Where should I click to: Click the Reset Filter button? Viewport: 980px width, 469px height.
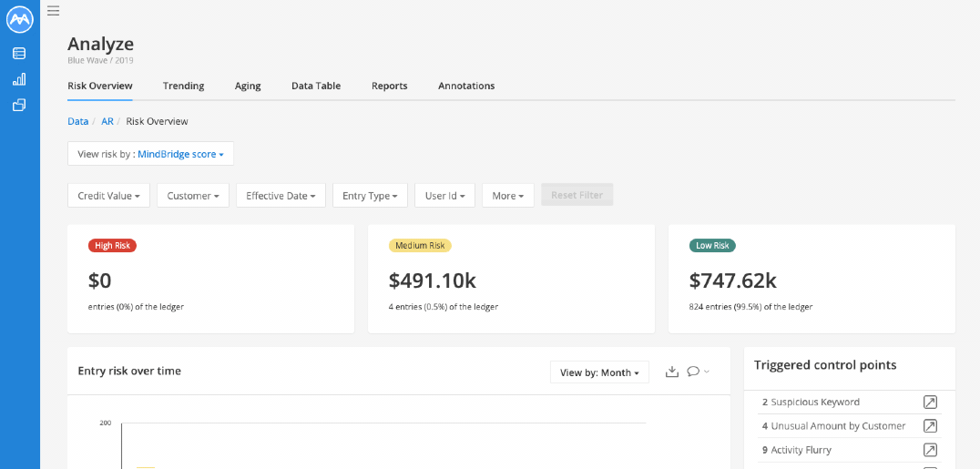point(577,195)
